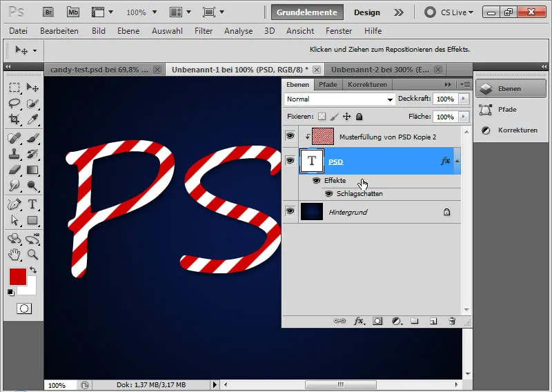Select the Move tool in toolbox

(32, 88)
